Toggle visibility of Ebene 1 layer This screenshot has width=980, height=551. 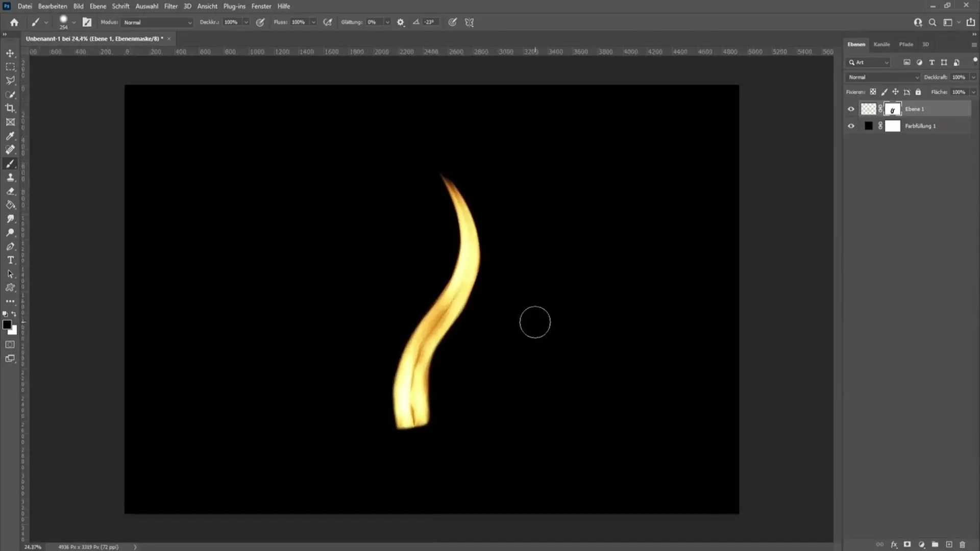[x=851, y=108]
